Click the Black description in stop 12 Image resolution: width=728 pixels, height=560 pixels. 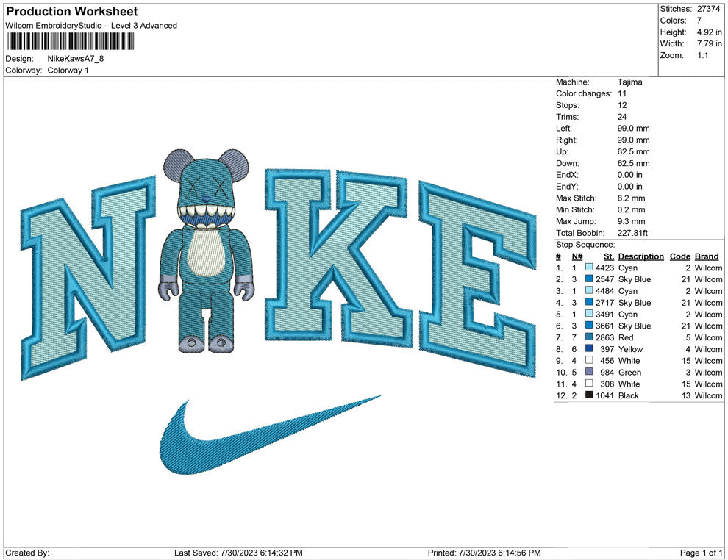click(x=628, y=396)
